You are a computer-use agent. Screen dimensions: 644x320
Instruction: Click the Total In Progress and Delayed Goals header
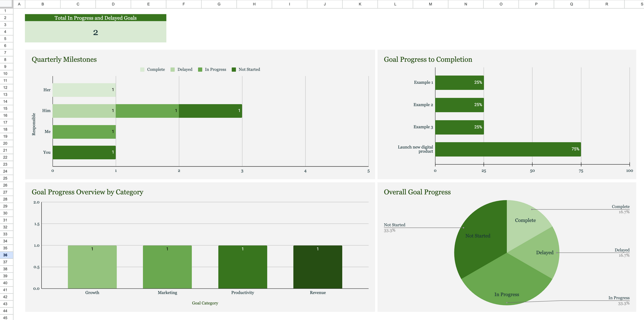tap(95, 18)
